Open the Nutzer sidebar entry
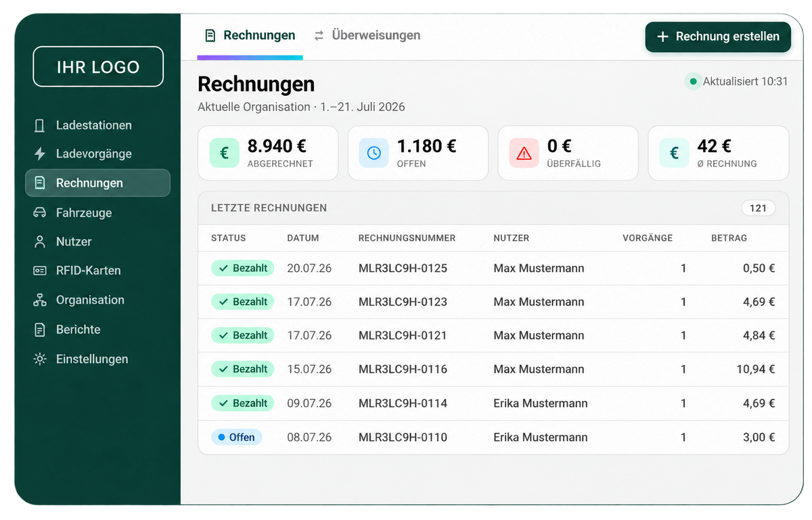The image size is (812, 520). tap(97, 241)
